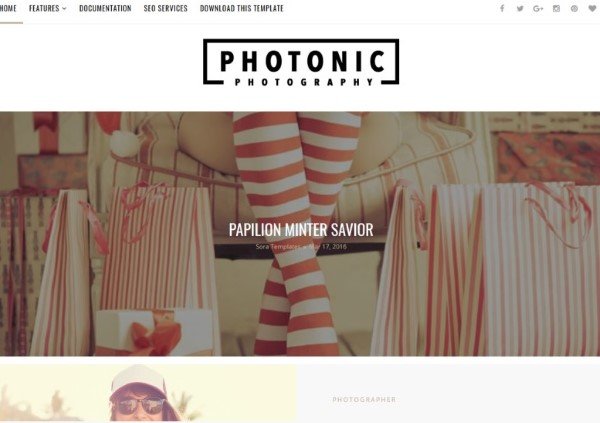Open the Documentation menu item

[x=105, y=8]
